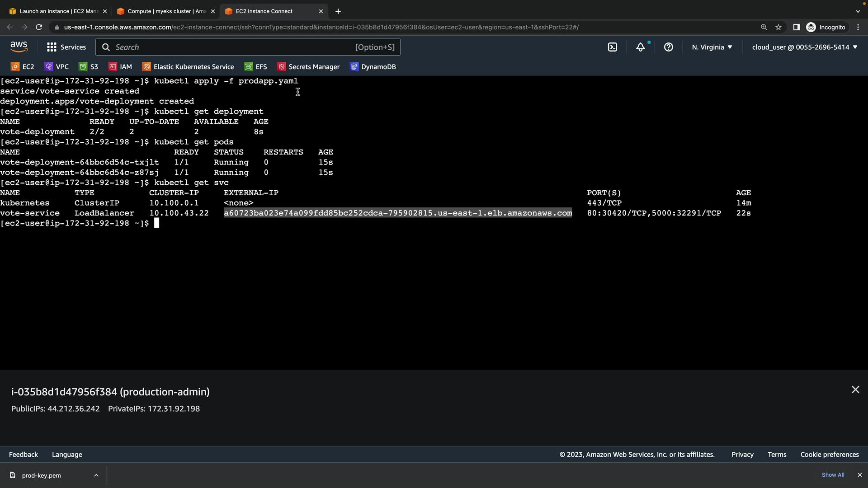
Task: Click the AWS logo home icon
Action: 19,47
